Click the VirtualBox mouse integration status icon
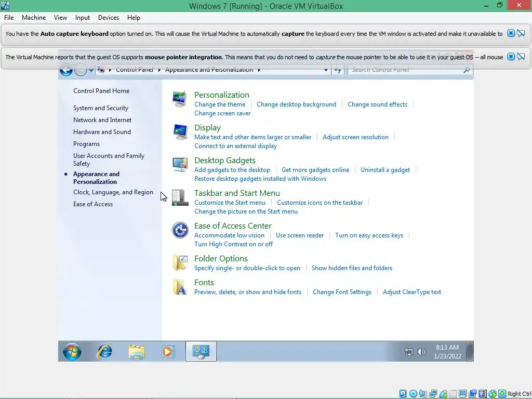Screen dimensions: 532x399 tap(493, 394)
